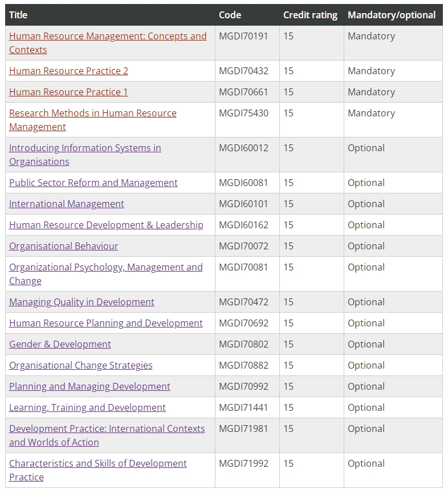Viewport: 448px width, 493px height.
Task: Open Research Methods in Human Resource Management
Action: pyautogui.click(x=92, y=114)
